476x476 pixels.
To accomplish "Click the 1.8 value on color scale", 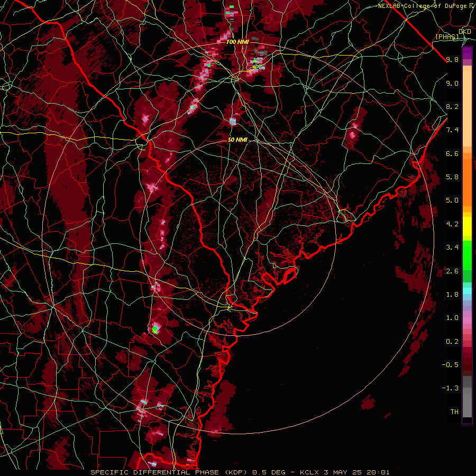I will pos(452,294).
